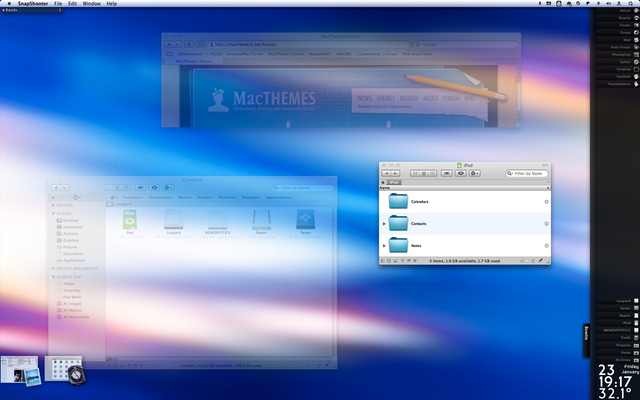Click Transmission in the right sidebar dock
The height and width of the screenshot is (400, 640).
[618, 84]
